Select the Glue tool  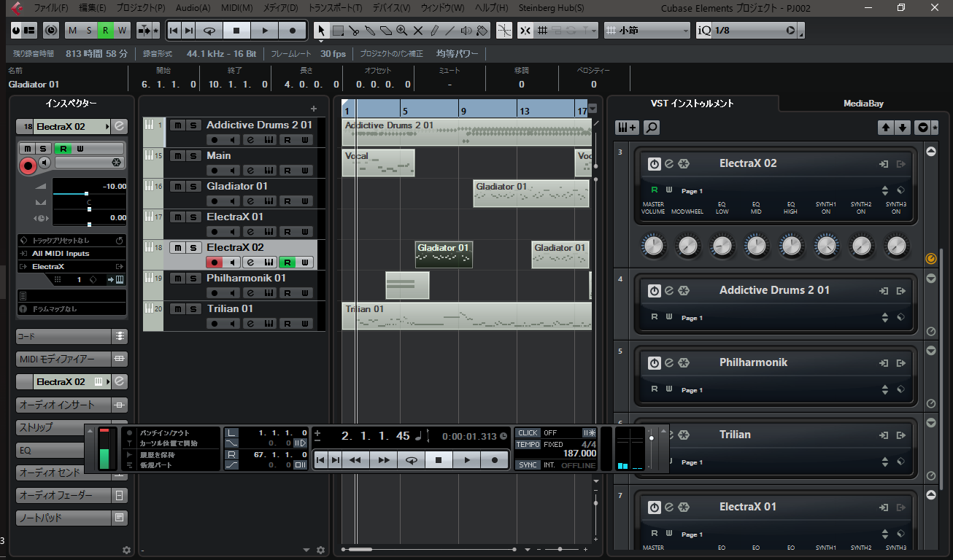click(370, 31)
